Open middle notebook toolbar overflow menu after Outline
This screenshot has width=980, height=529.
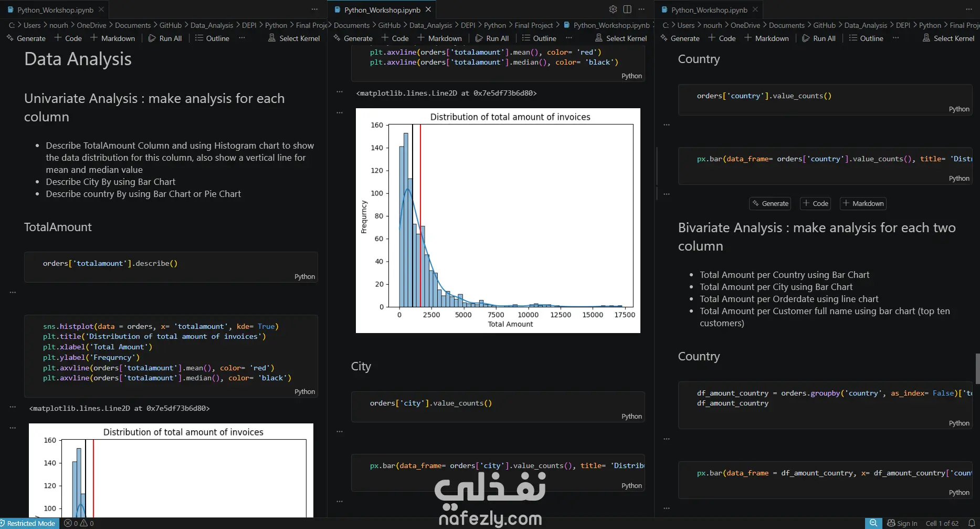click(568, 38)
